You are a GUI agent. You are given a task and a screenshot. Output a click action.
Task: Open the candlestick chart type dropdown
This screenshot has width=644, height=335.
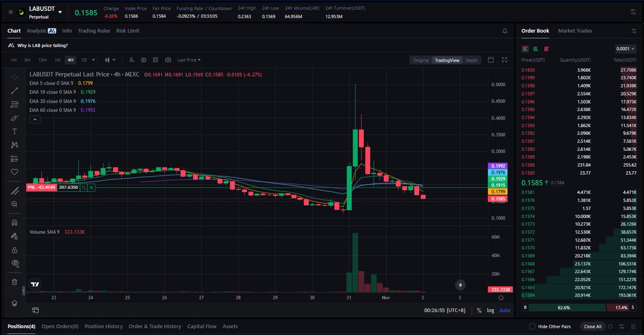110,60
